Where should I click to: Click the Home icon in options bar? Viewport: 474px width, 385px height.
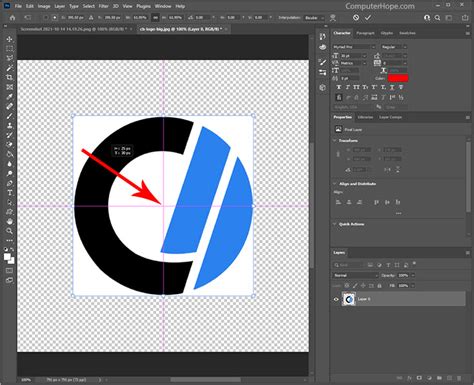12,18
